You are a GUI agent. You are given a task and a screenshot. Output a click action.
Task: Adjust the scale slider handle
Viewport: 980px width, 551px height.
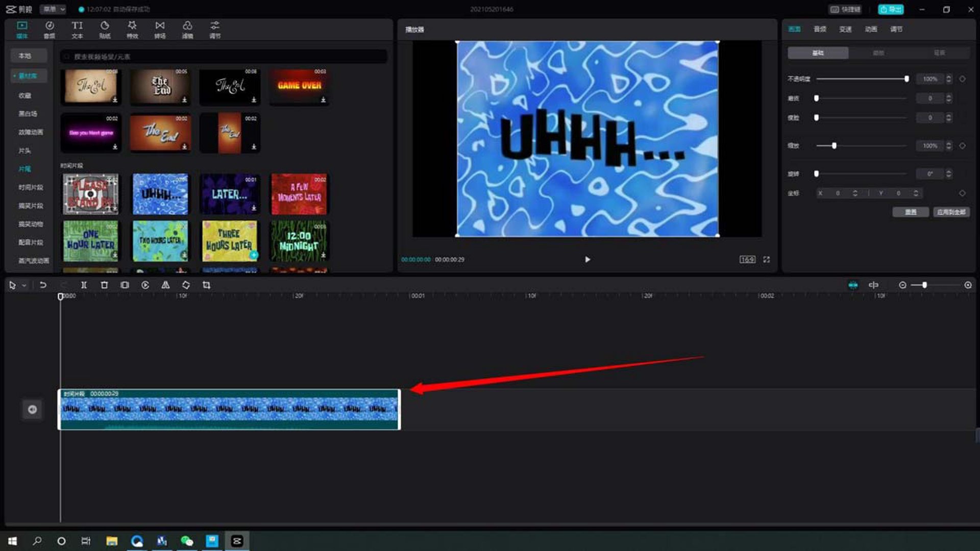pyautogui.click(x=834, y=146)
